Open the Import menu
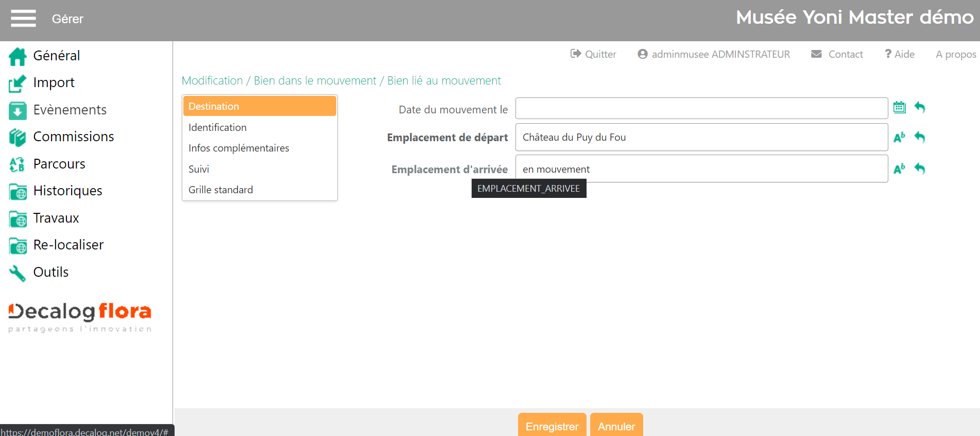The width and height of the screenshot is (980, 436). 54,82
